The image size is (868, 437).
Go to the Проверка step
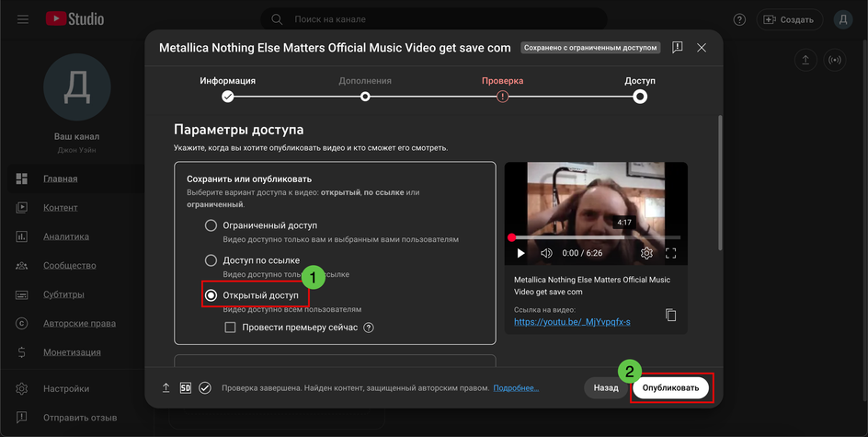(x=502, y=88)
